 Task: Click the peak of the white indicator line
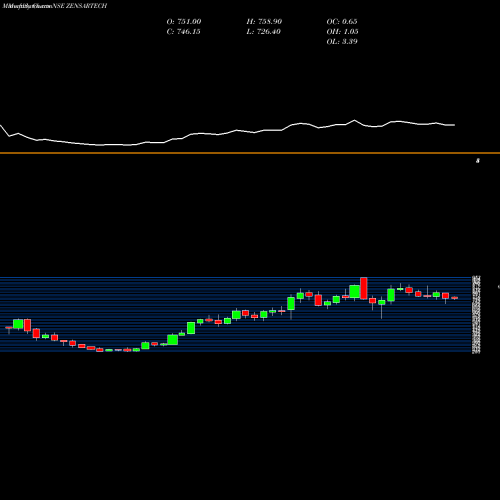[x=354, y=120]
